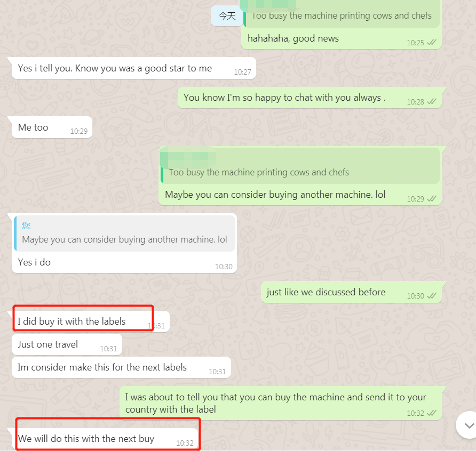Click 'hahahaha, good news' message
This screenshot has width=476, height=451.
tap(293, 38)
